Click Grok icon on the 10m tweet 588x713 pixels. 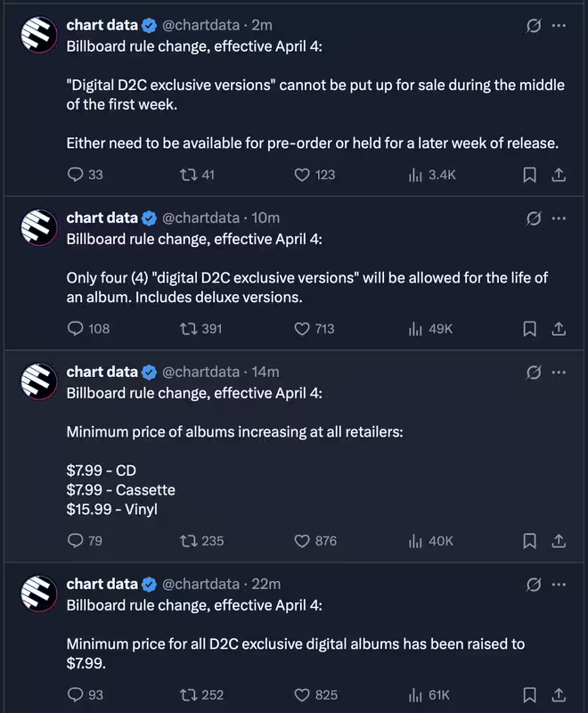(x=534, y=218)
